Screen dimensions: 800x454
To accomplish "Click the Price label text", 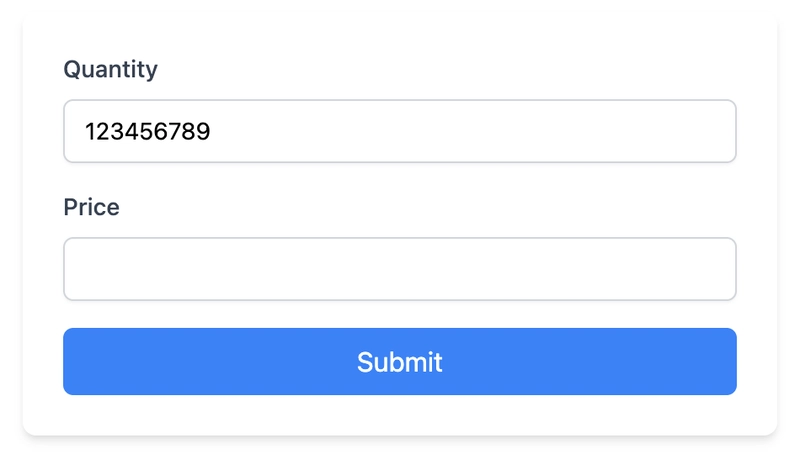I will [x=91, y=207].
